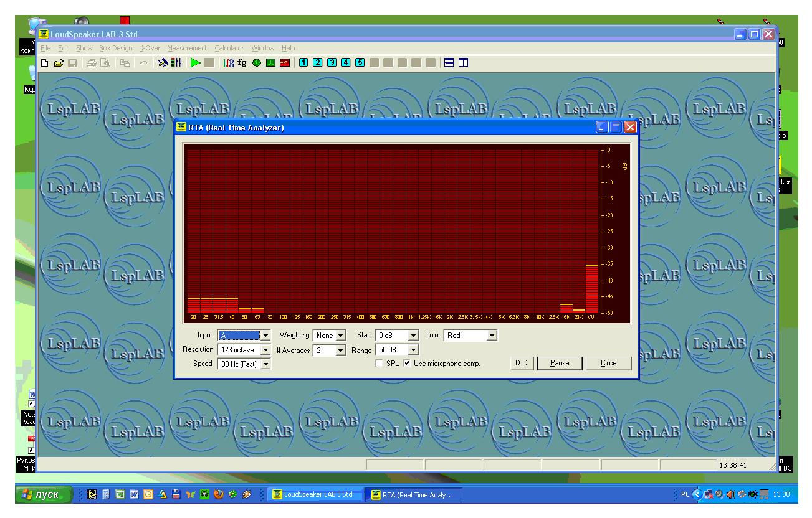812x518 pixels.
Task: Click the D.C. button
Action: (x=522, y=363)
